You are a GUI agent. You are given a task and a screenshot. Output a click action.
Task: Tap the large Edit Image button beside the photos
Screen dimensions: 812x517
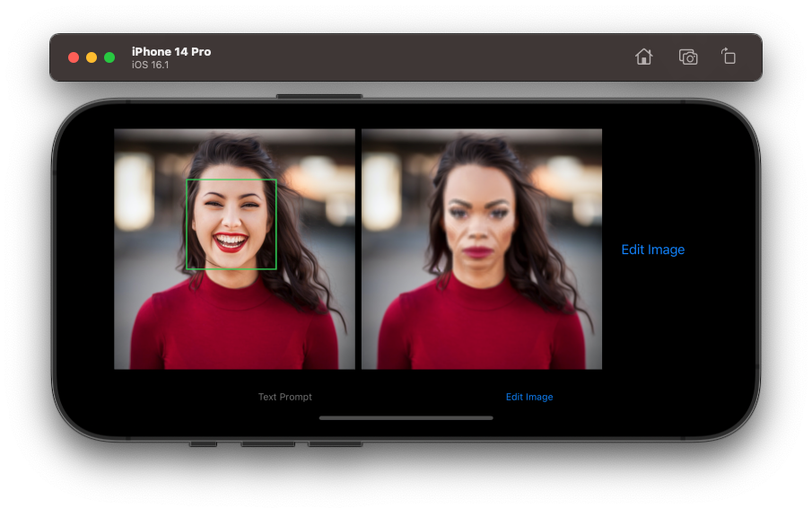pos(652,250)
